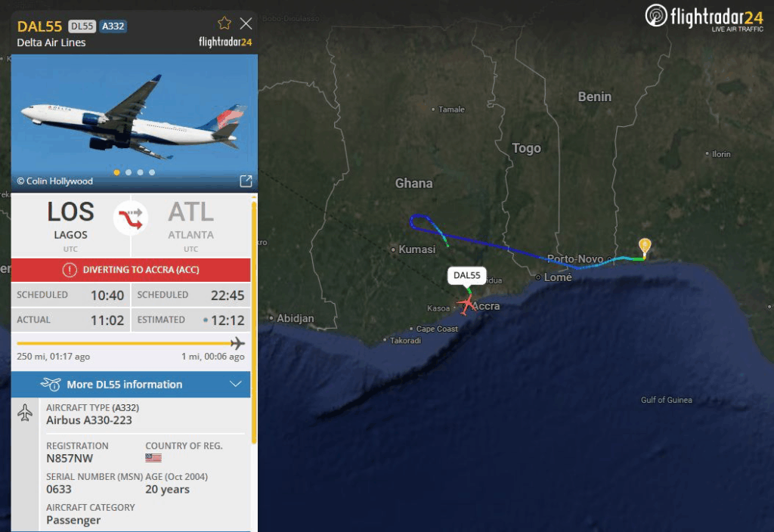The image size is (774, 532).
Task: Click the orange origin marker at Lagos
Action: point(645,246)
